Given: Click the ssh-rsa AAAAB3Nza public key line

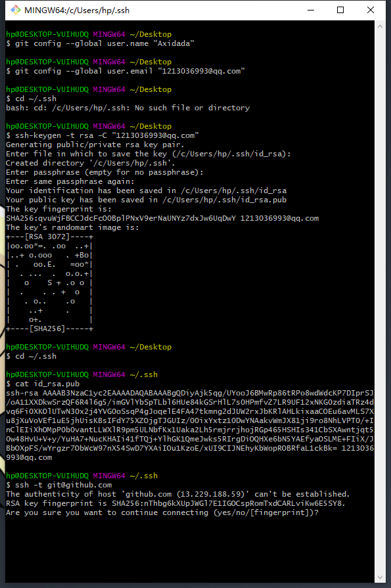Looking at the screenshot, I should 189,393.
